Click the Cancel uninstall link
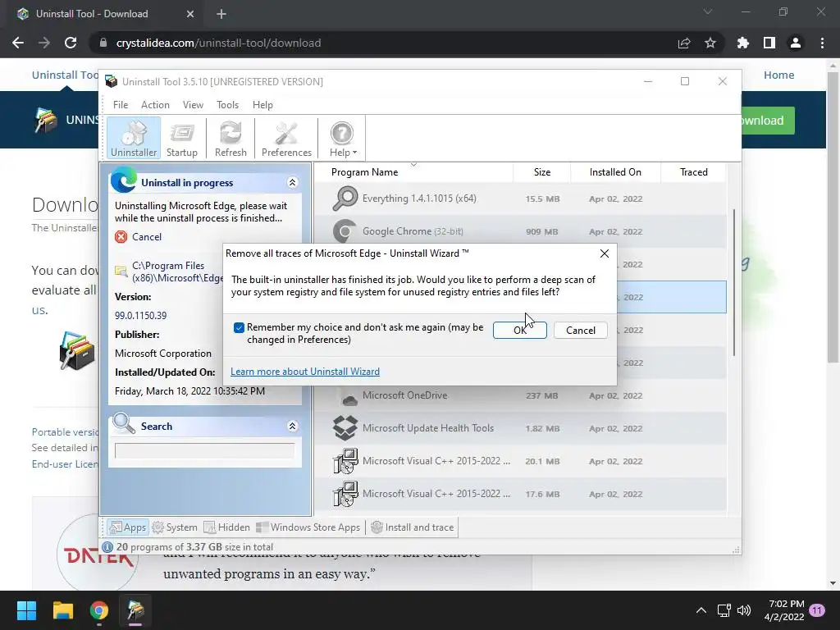Screen dimensions: 840x630 click(x=146, y=237)
